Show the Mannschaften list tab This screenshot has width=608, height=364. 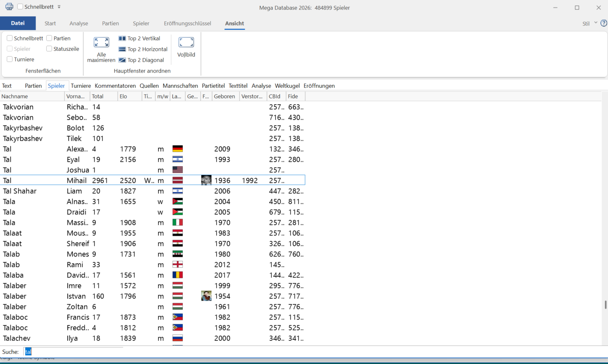click(x=180, y=86)
